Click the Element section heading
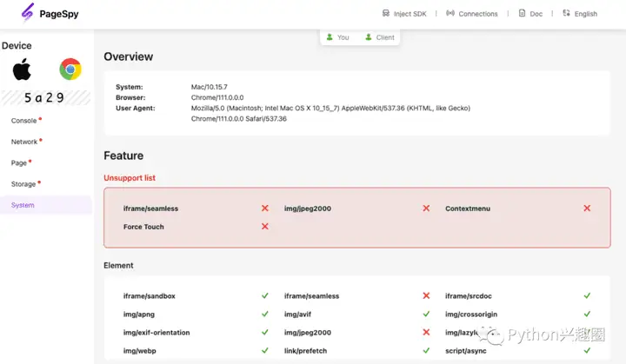This screenshot has height=364, width=626. 118,266
